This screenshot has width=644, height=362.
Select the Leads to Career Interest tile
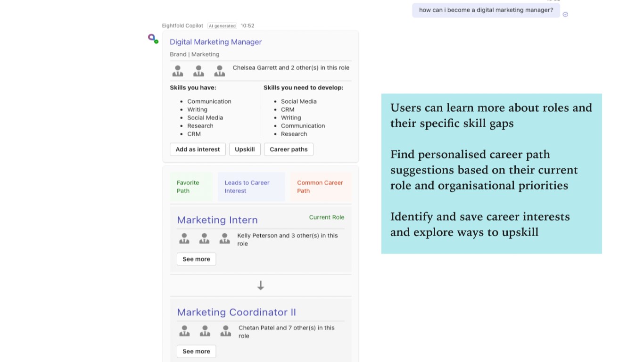[x=251, y=187]
